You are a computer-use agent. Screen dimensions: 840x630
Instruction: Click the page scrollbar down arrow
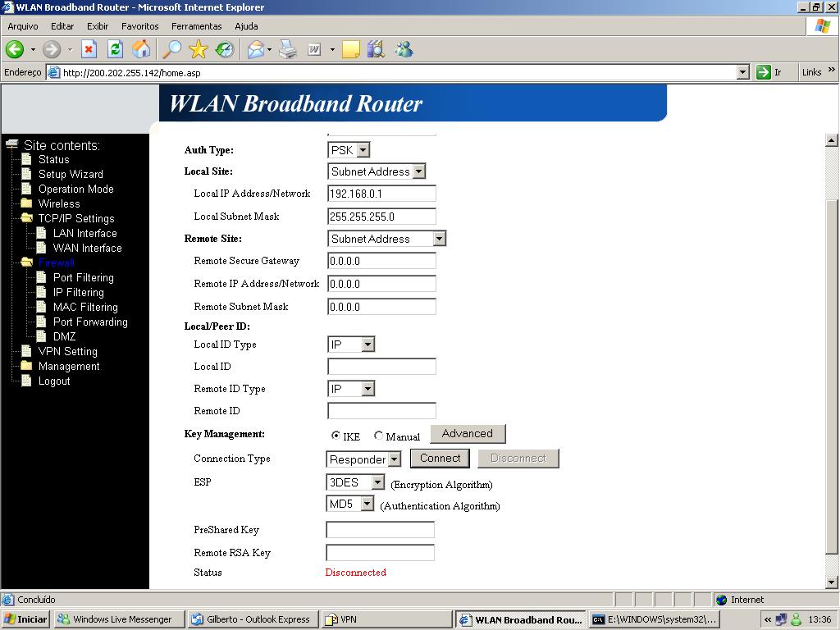pos(832,582)
